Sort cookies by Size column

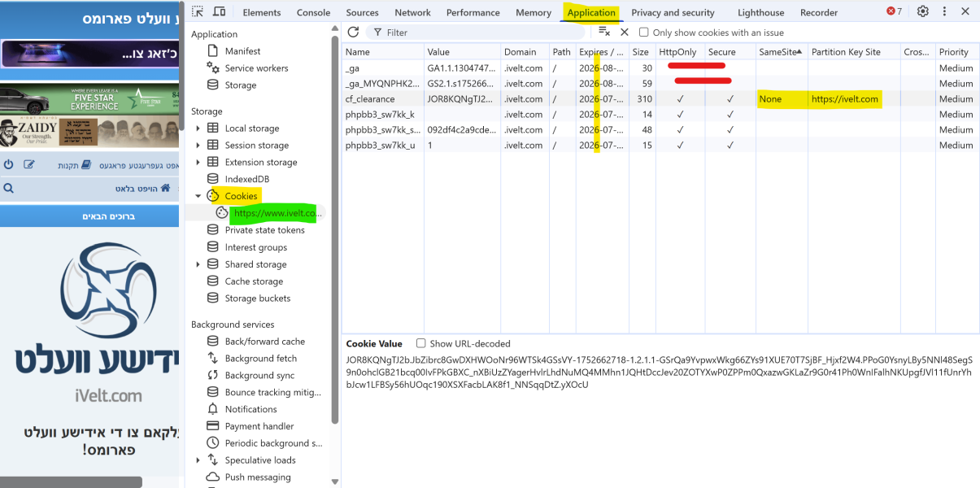click(642, 52)
